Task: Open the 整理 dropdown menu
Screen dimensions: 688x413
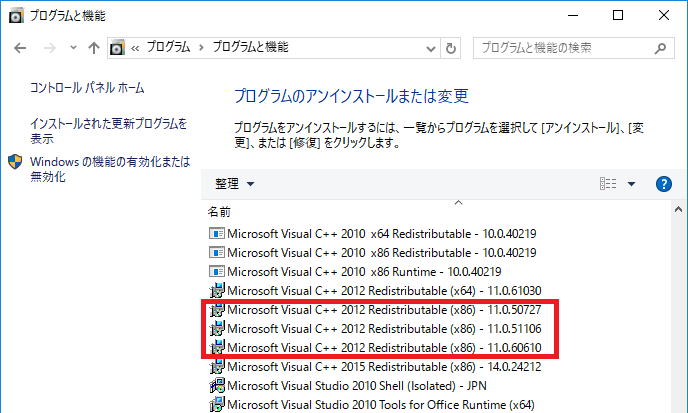Action: click(x=234, y=183)
